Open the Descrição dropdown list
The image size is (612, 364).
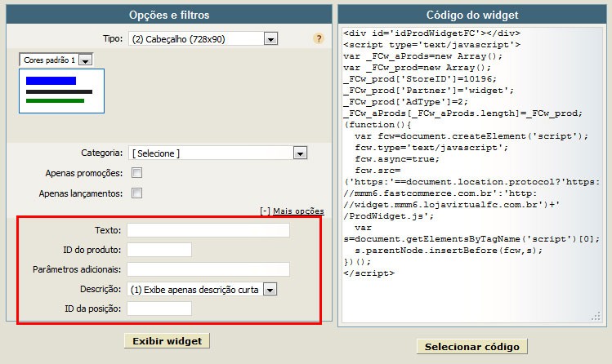click(202, 290)
